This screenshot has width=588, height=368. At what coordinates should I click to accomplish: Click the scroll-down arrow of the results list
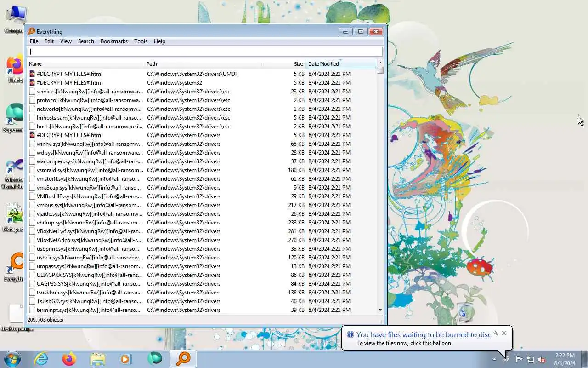[x=380, y=310]
